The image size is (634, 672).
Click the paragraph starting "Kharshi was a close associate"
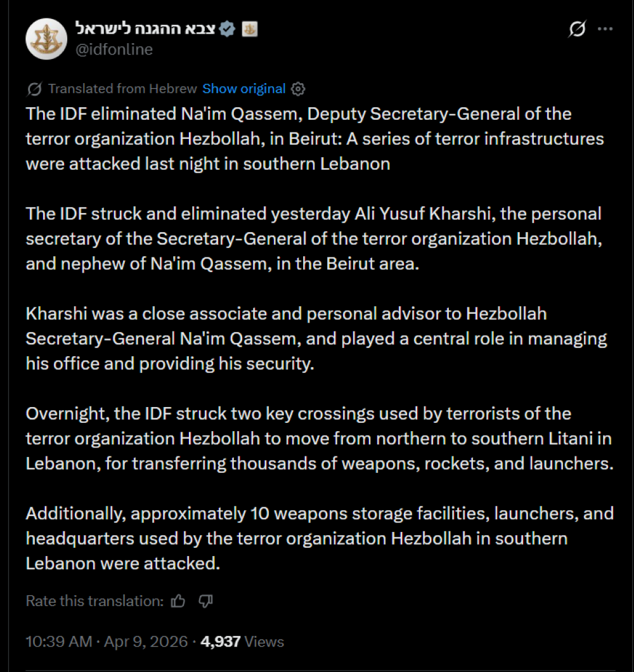304,339
